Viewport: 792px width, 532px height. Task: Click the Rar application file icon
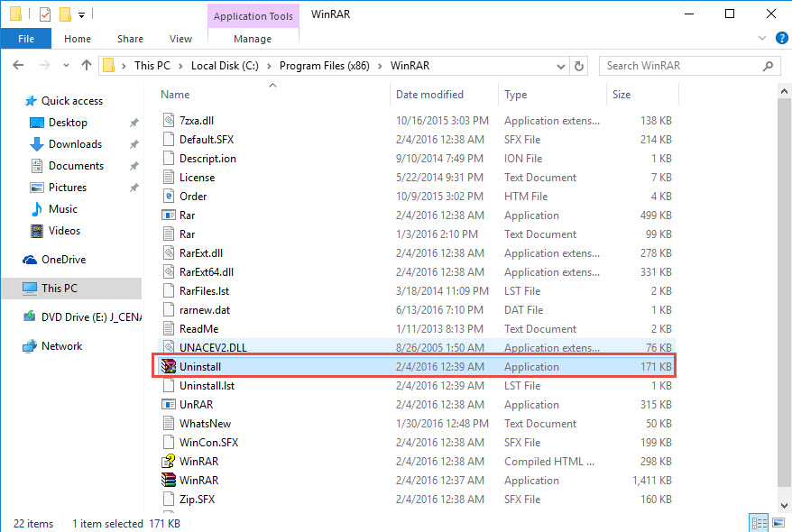coord(168,215)
